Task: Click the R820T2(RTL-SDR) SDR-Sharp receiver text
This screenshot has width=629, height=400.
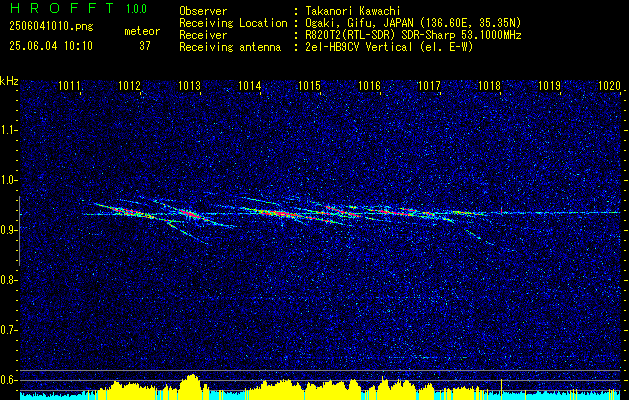Action: click(x=413, y=35)
